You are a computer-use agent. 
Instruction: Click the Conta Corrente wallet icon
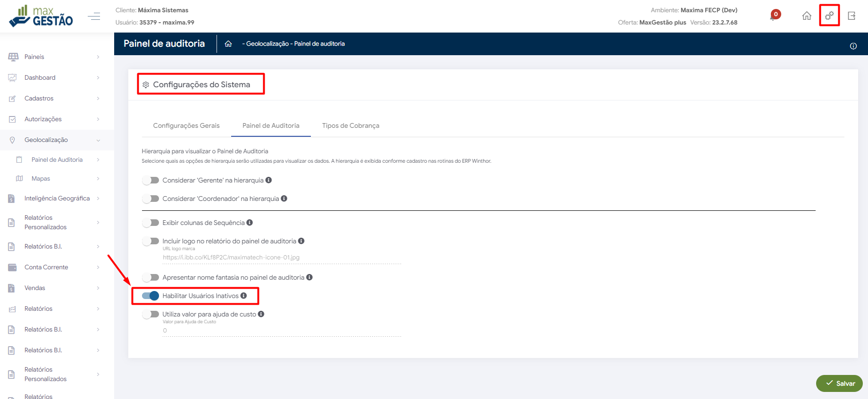pyautogui.click(x=12, y=267)
